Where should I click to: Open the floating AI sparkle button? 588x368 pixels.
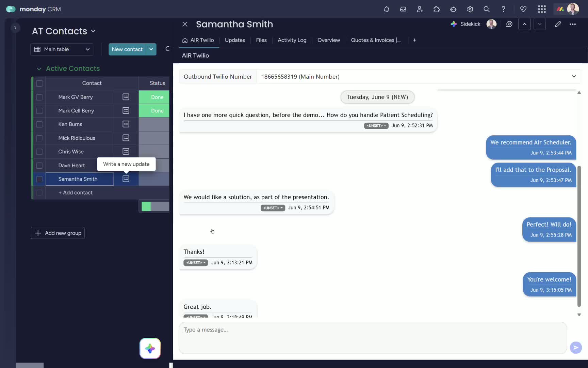click(150, 348)
